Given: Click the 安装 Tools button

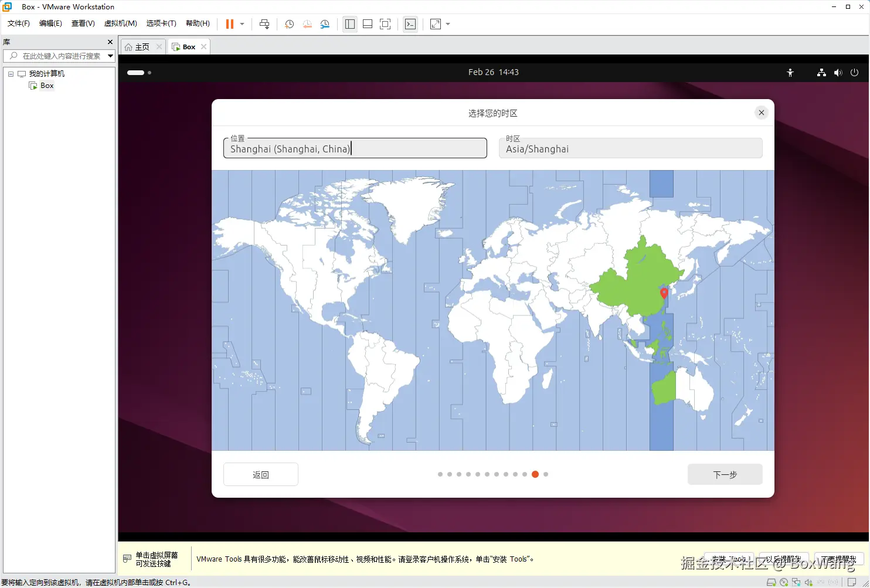Looking at the screenshot, I should tap(729, 559).
